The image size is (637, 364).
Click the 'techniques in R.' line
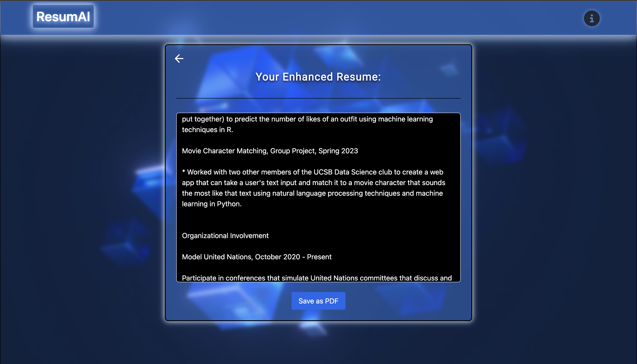207,129
